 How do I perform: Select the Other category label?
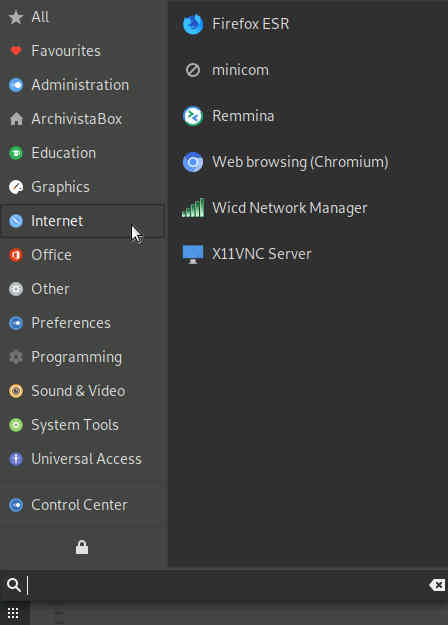[51, 289]
